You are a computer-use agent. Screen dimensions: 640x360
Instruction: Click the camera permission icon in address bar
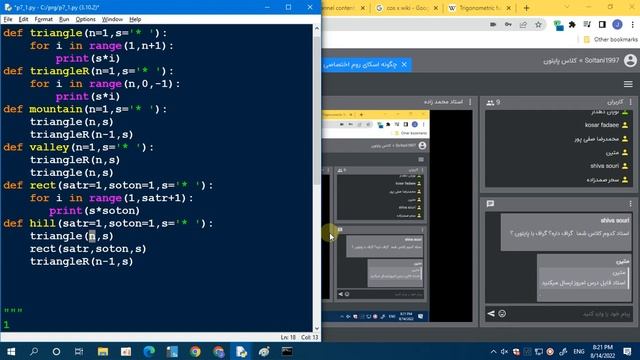(x=493, y=25)
